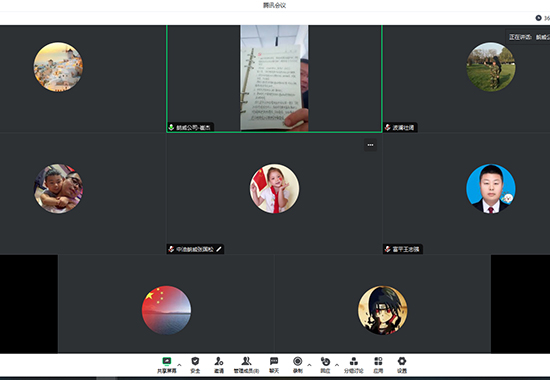Click name label under girl-with-flag avatar
The height and width of the screenshot is (380, 550).
tap(195, 249)
